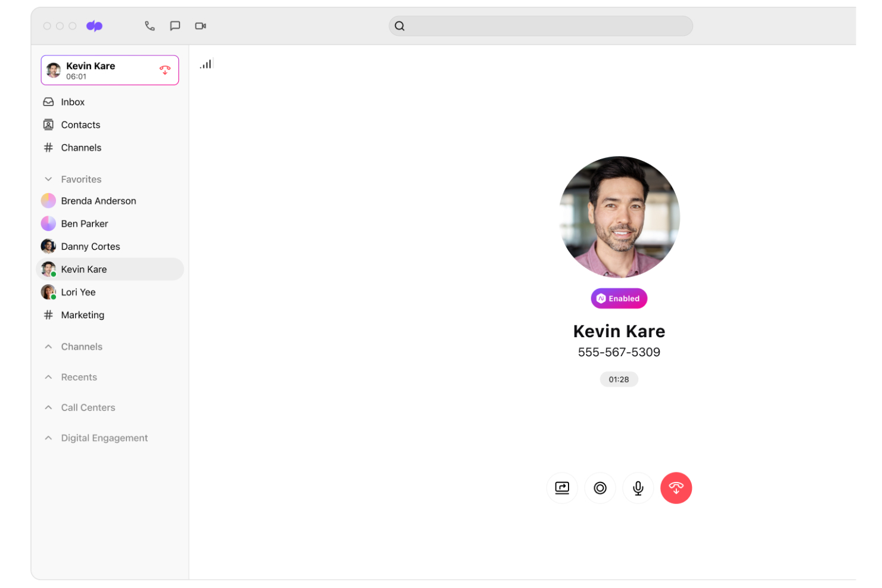Viewport: 882px width, 588px height.
Task: Open the messages icon in the top toolbar
Action: coord(175,26)
